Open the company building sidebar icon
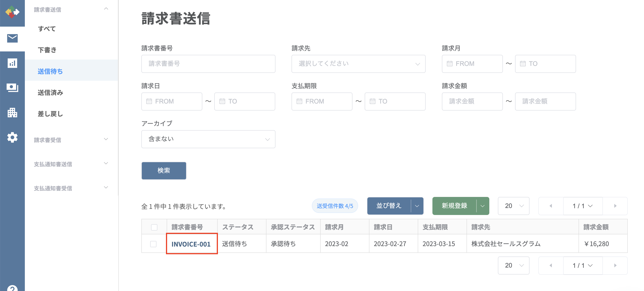 tap(12, 112)
